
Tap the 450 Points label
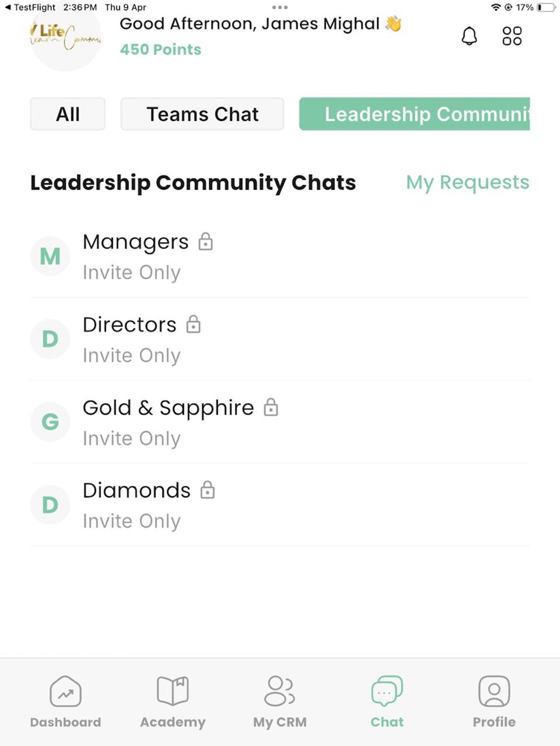coord(161,50)
